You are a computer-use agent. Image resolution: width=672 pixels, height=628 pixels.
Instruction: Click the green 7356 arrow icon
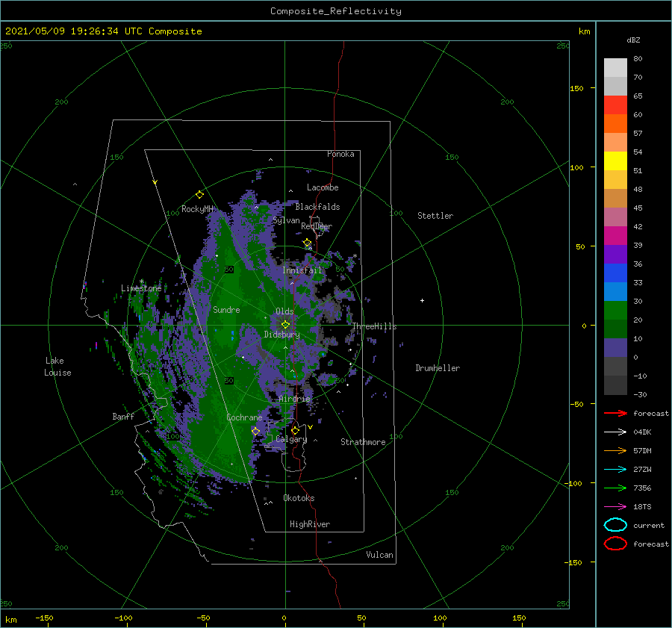615,488
